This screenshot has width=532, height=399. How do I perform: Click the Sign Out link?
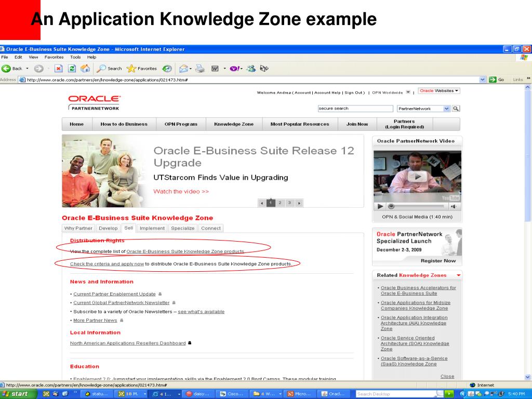point(353,92)
